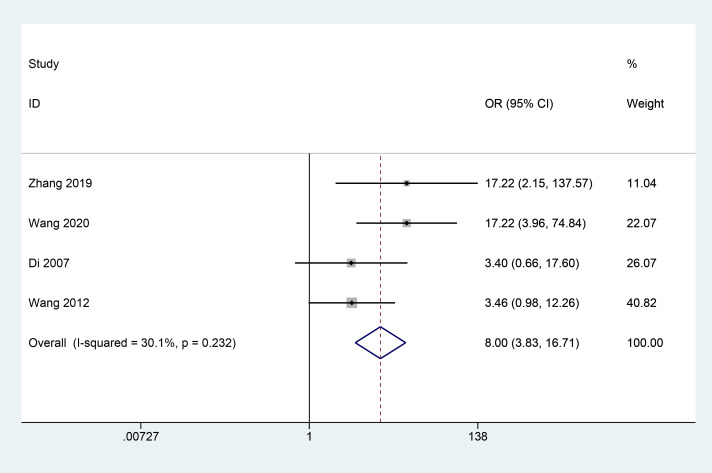The width and height of the screenshot is (712, 473).
Task: Click the .00727 axis tick label
Action: (141, 437)
